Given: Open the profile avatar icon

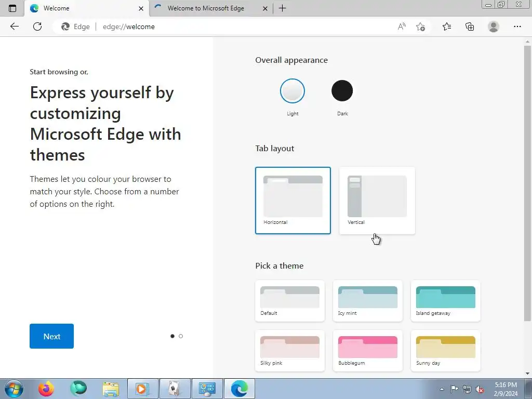Looking at the screenshot, I should coord(494,26).
